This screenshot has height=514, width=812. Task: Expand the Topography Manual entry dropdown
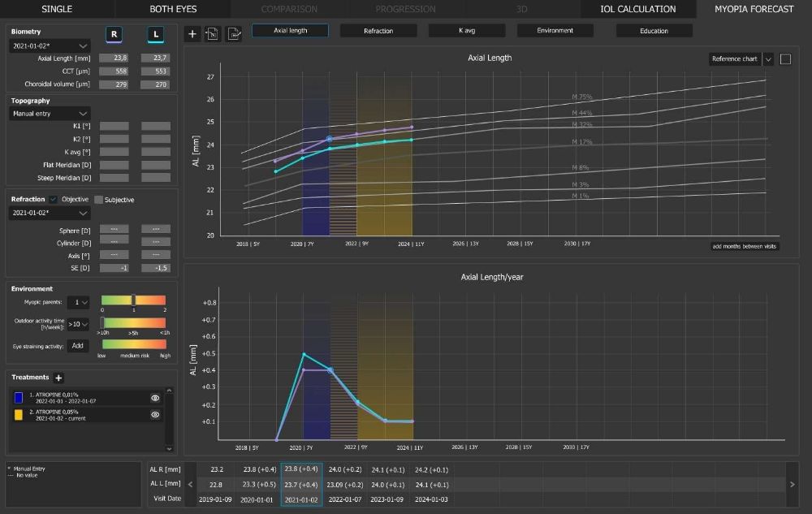tap(50, 114)
